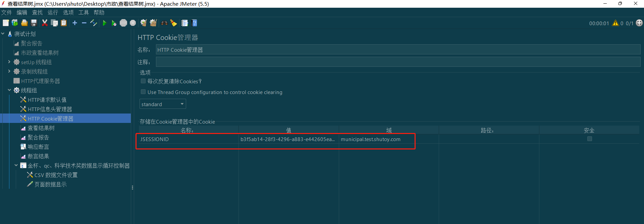Click the 注释 comment field

398,62
